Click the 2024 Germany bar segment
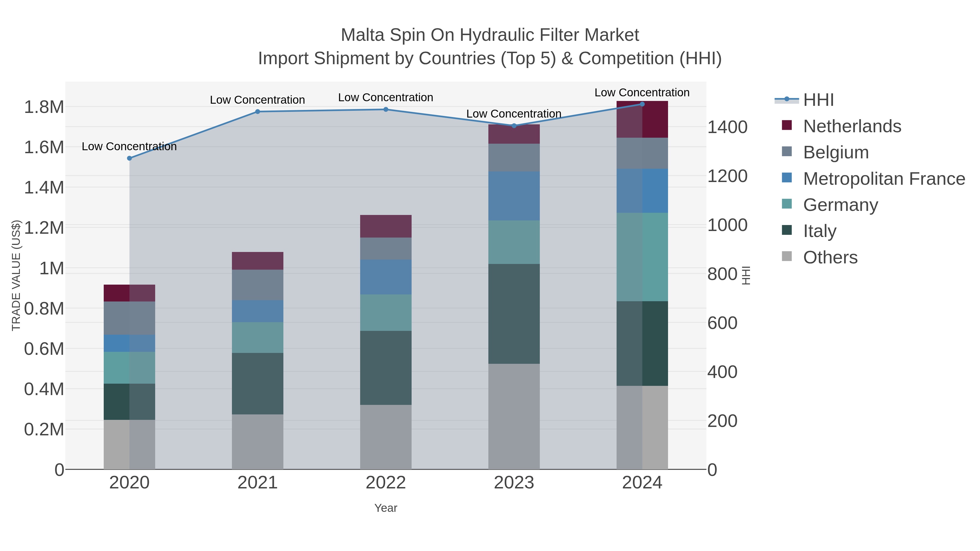The height and width of the screenshot is (551, 980). click(642, 257)
